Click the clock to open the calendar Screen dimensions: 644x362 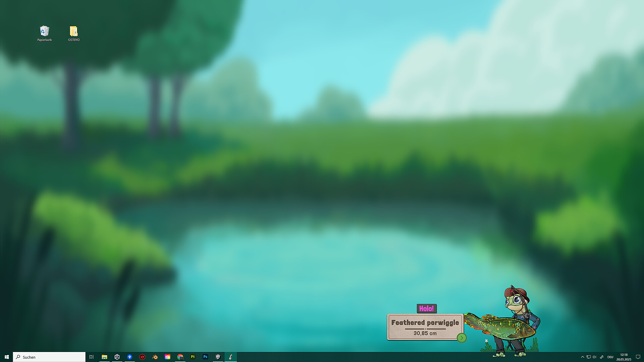623,357
